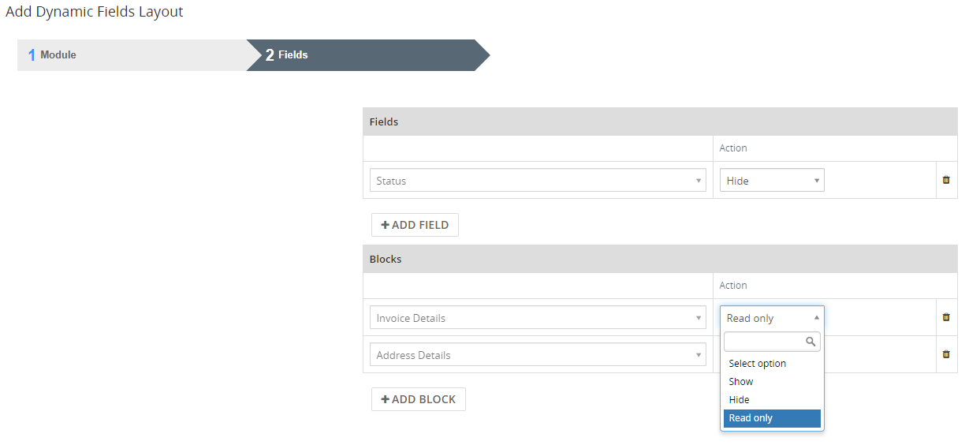Click the Blocks section header
The width and height of the screenshot is (980, 445).
coord(659,260)
